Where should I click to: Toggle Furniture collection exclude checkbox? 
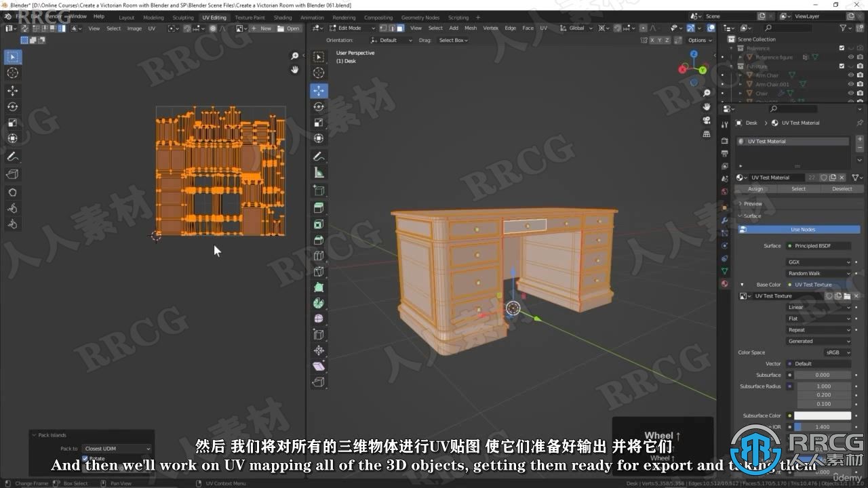pyautogui.click(x=842, y=66)
